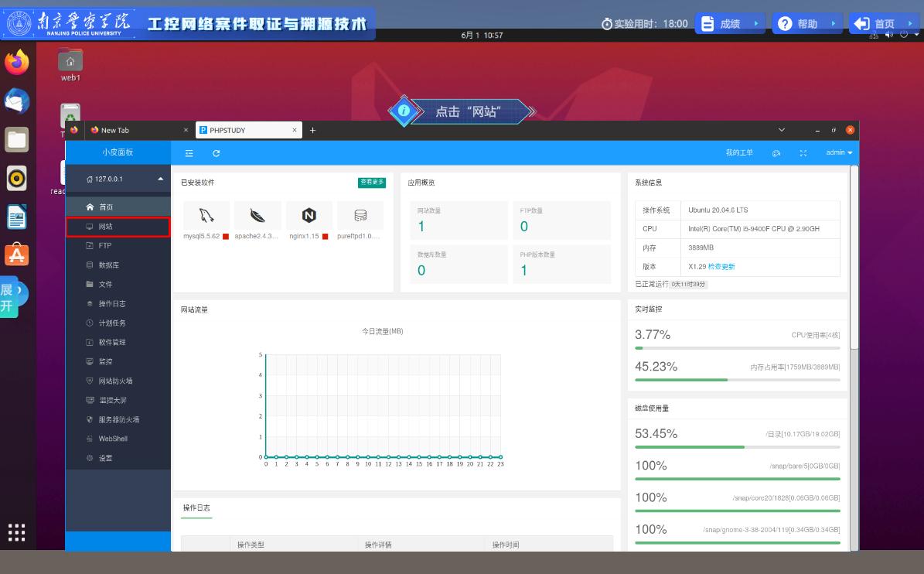Switch to the New Tab browser tab
The height and width of the screenshot is (574, 924).
point(131,131)
